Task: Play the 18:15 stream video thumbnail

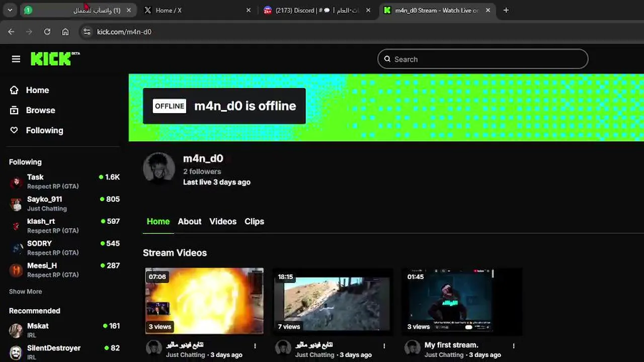Action: (333, 301)
